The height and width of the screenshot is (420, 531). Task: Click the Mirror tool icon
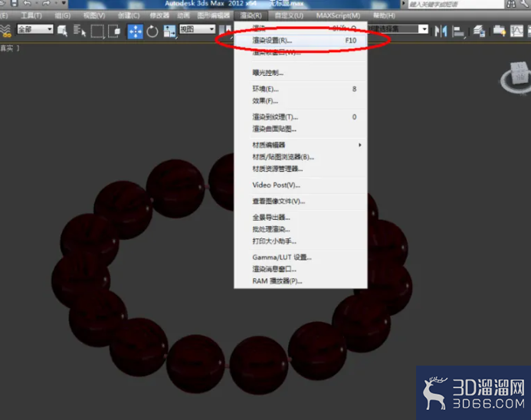click(441, 31)
